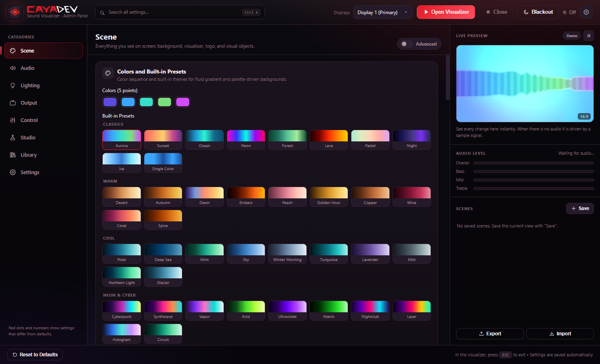Open the settings gear in the top bar
This screenshot has width=600, height=364.
586,12
